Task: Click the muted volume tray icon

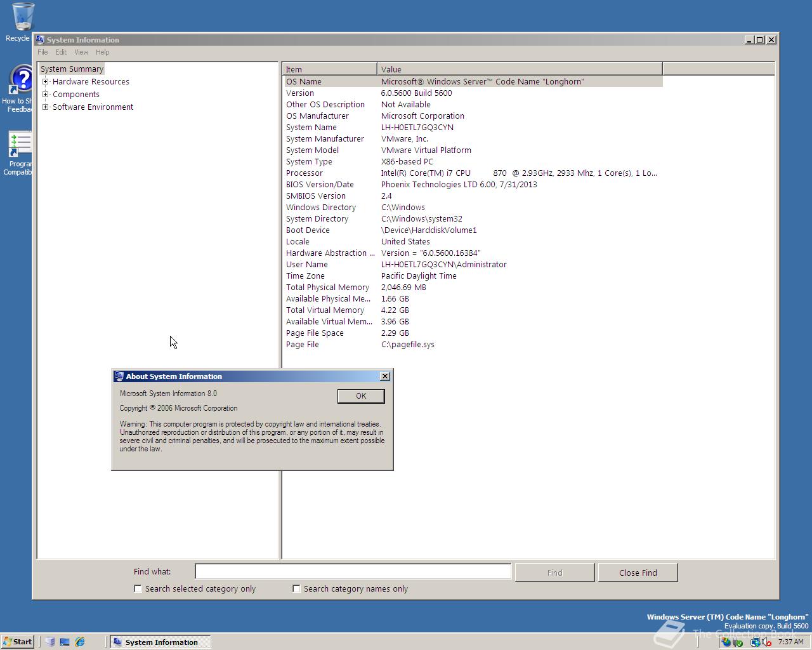Action: coord(766,642)
